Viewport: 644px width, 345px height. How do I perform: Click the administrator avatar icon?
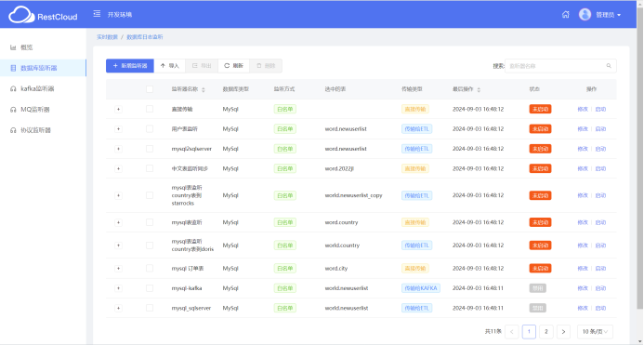585,14
